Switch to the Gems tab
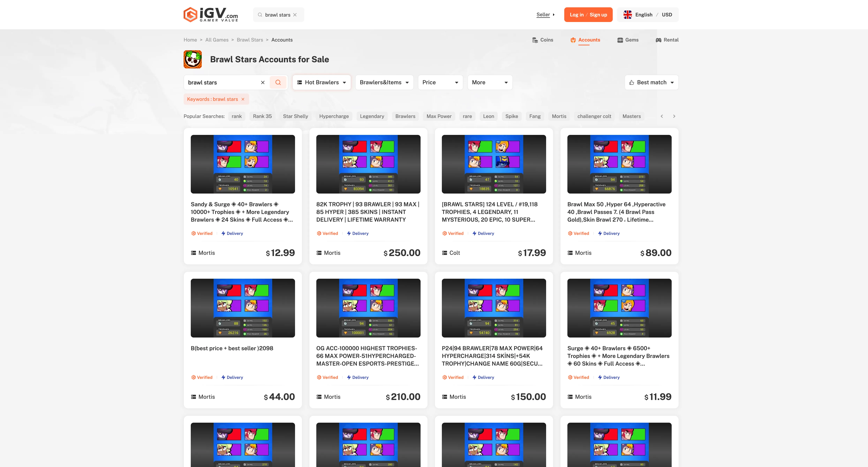Screen dimensions: 868x467 pos(628,40)
